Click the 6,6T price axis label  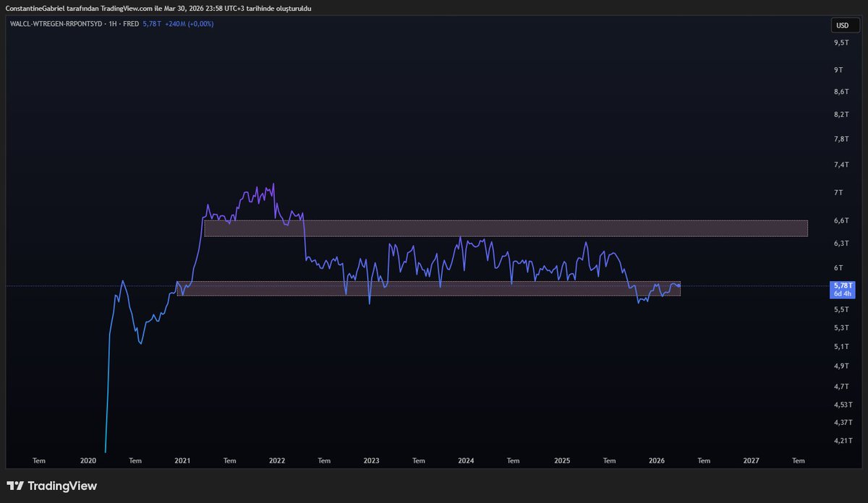click(x=841, y=220)
